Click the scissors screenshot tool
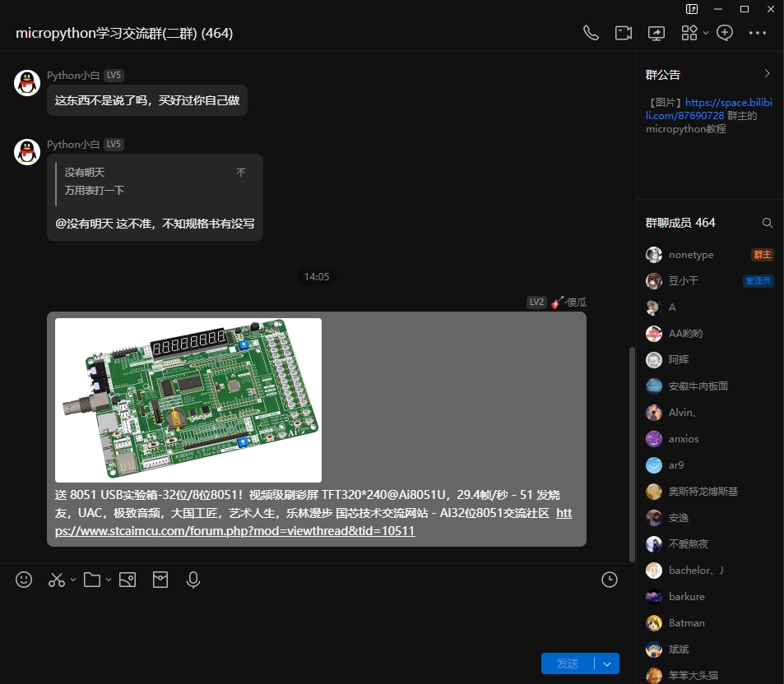The image size is (784, 684). coord(56,580)
